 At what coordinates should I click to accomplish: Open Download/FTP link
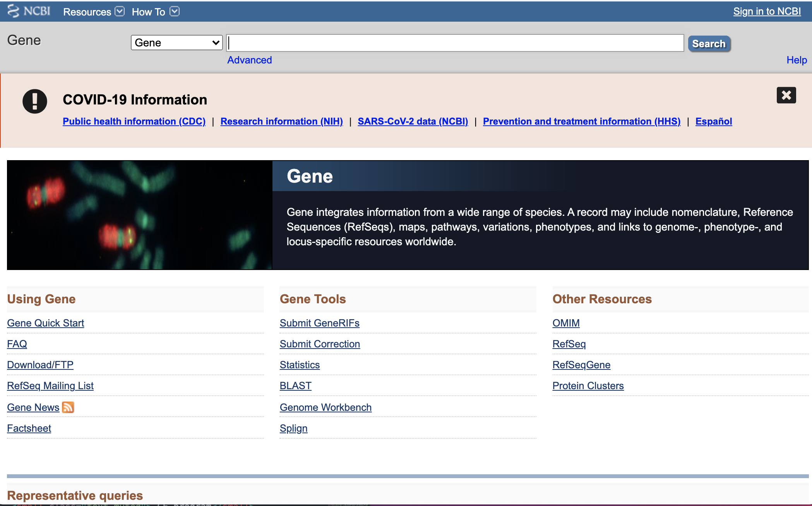[40, 365]
